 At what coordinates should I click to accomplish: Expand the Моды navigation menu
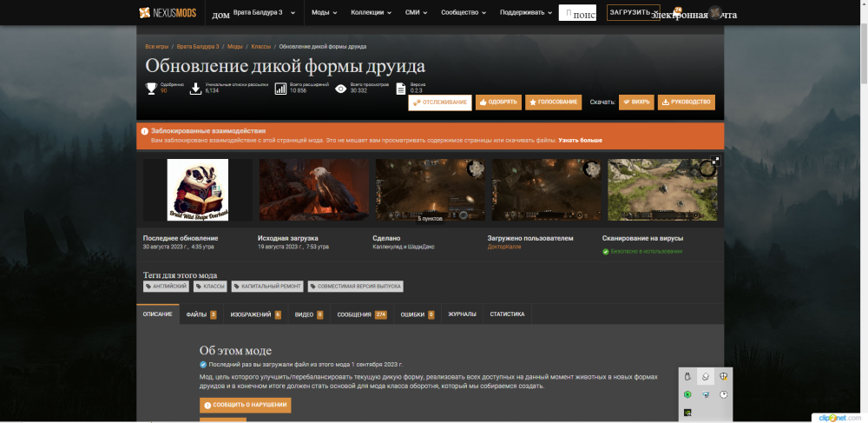tap(325, 13)
